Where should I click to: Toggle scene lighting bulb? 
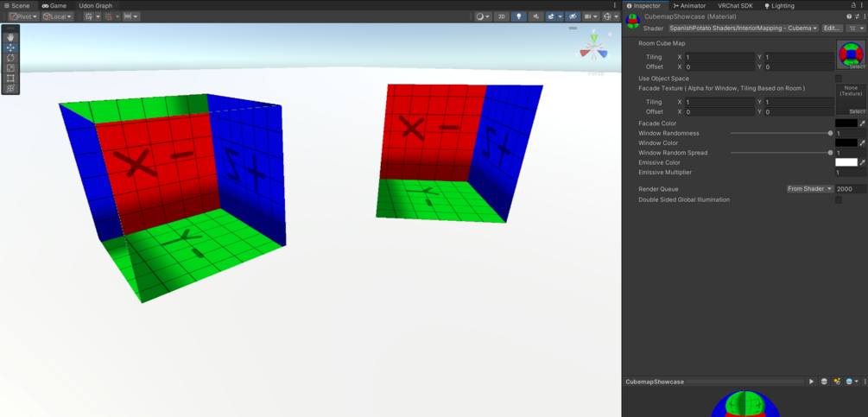(x=519, y=16)
